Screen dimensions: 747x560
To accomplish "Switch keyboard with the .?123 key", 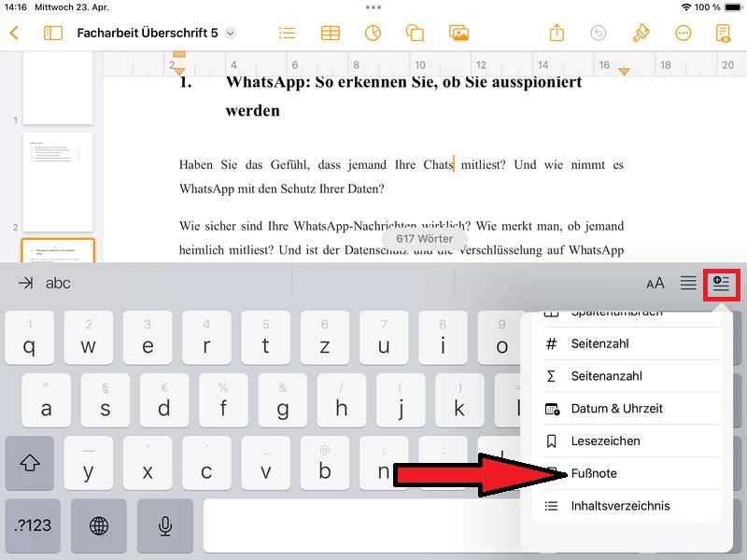I will 33,525.
